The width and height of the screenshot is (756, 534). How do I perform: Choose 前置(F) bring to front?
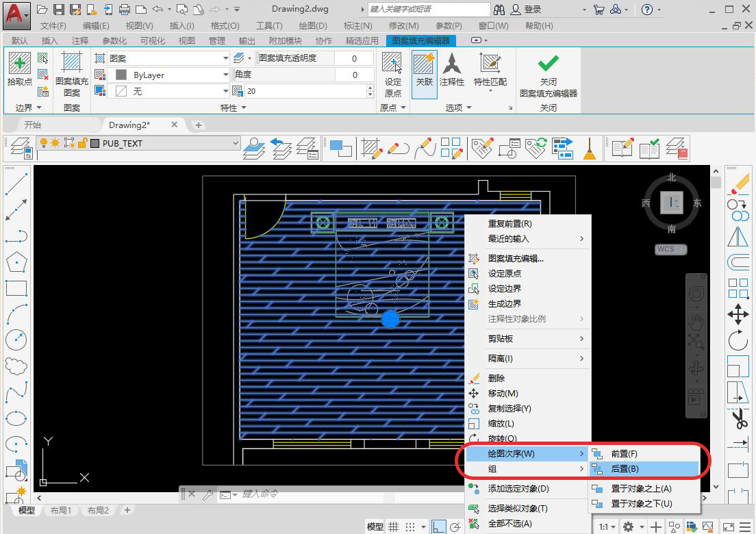click(644, 453)
